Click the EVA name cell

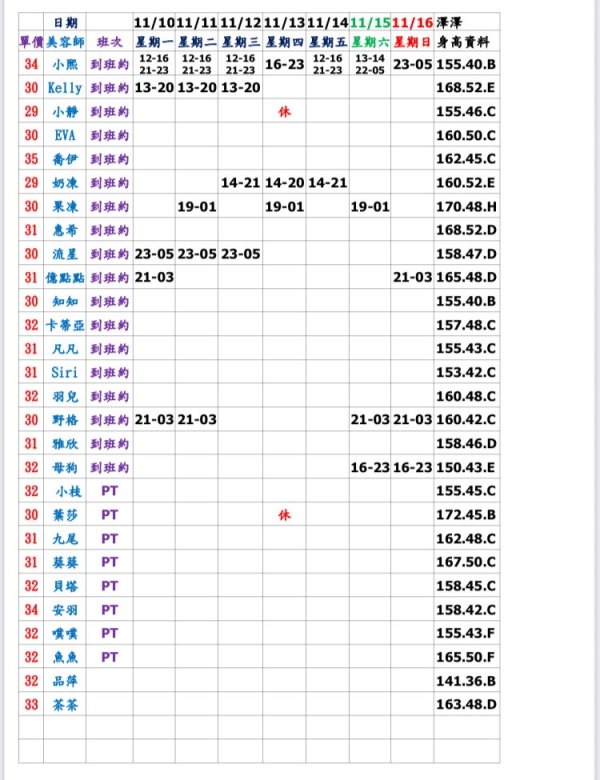click(66, 135)
